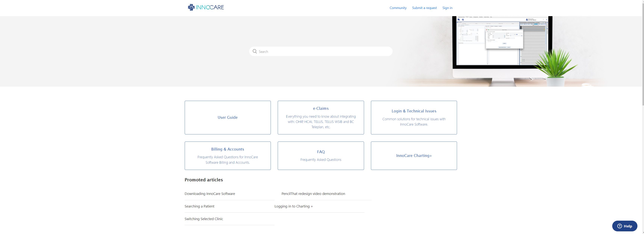Open Logging in to Charting + article
This screenshot has width=644, height=234.
[294, 206]
